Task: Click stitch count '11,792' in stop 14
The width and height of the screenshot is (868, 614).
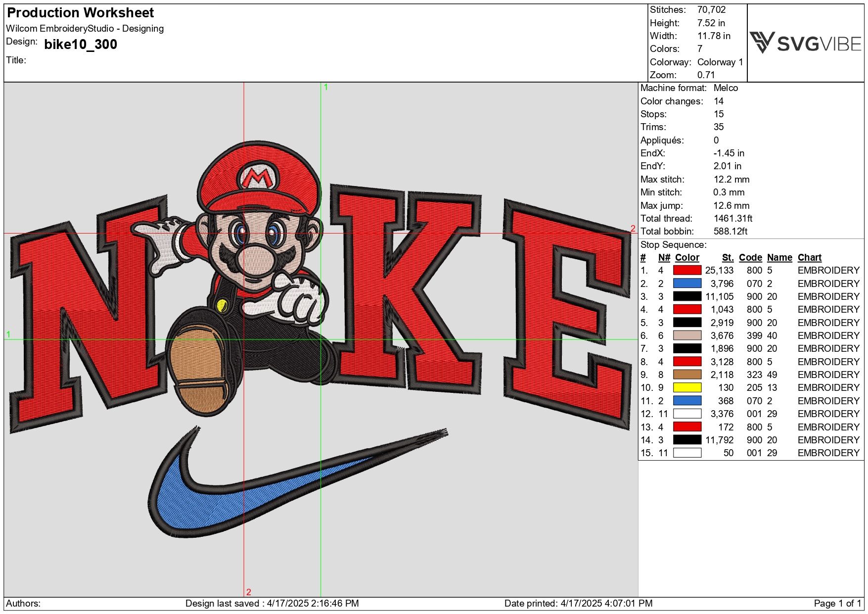Action: pyautogui.click(x=719, y=440)
